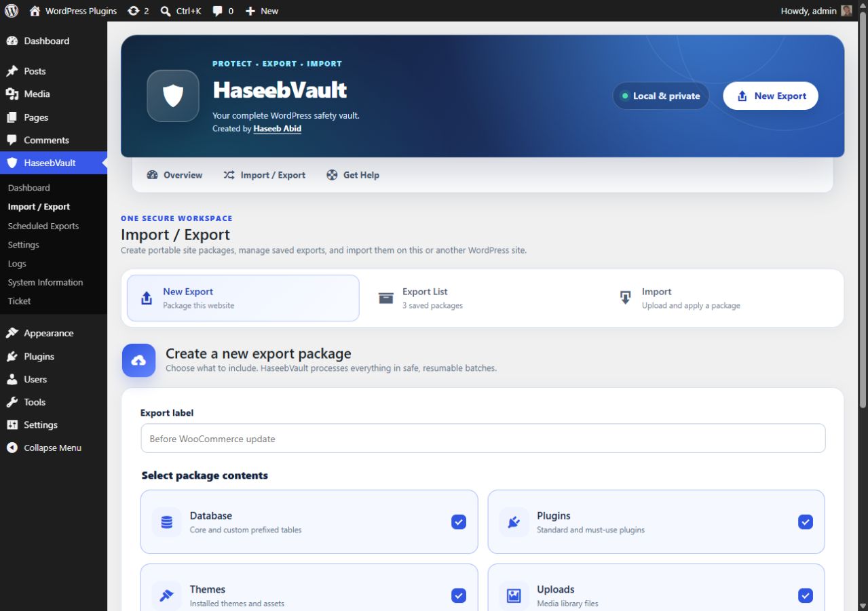The image size is (868, 611).
Task: Open the Howdy, admin account menu
Action: pyautogui.click(x=816, y=11)
